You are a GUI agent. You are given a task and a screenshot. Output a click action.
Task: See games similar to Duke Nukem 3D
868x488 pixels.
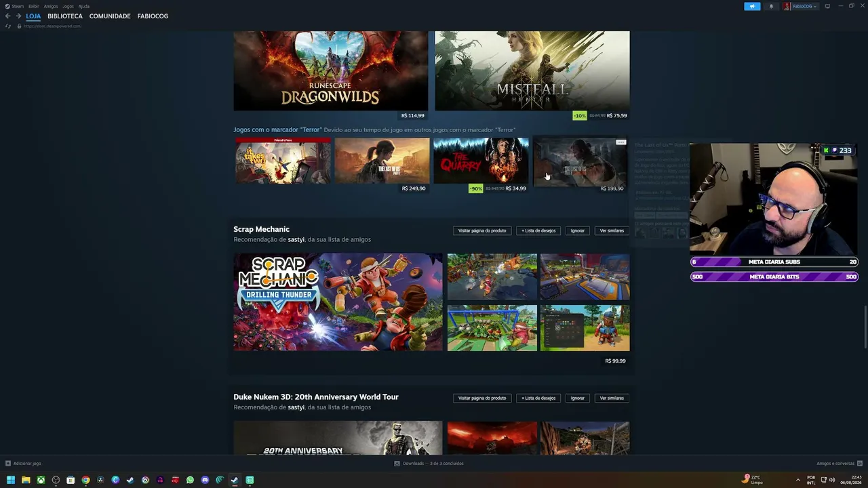click(612, 398)
